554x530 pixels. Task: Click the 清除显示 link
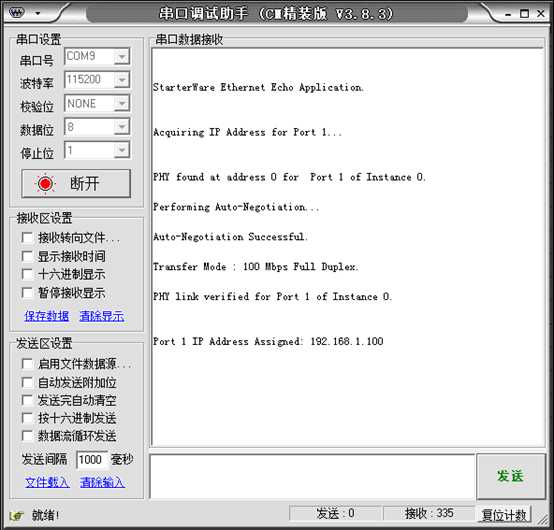pyautogui.click(x=102, y=316)
